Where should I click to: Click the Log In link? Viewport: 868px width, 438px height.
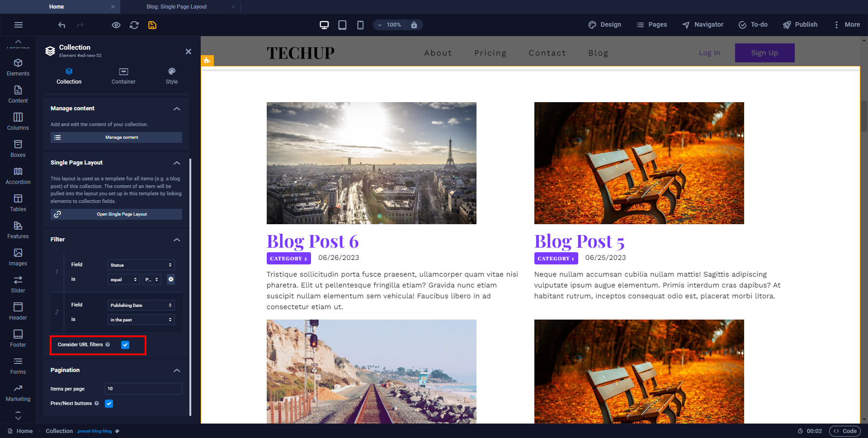pos(709,53)
